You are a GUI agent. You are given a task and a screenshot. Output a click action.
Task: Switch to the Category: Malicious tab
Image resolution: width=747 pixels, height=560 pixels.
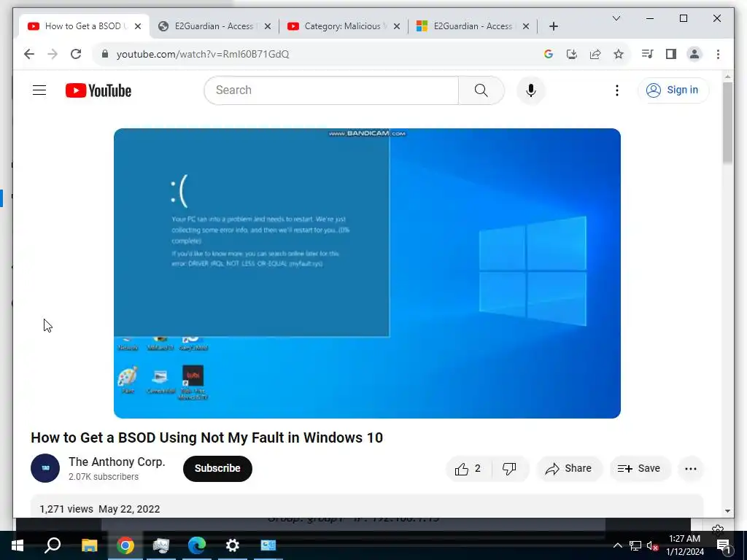(x=343, y=26)
